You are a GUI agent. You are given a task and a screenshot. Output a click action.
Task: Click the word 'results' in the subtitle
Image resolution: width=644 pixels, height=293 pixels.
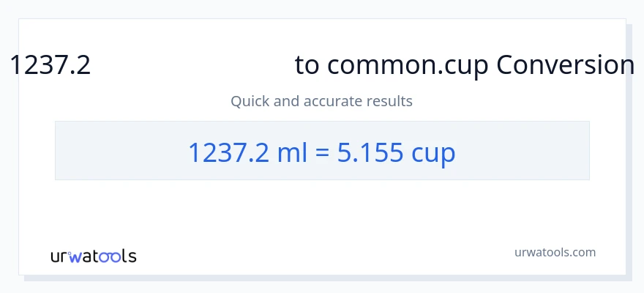coord(390,101)
